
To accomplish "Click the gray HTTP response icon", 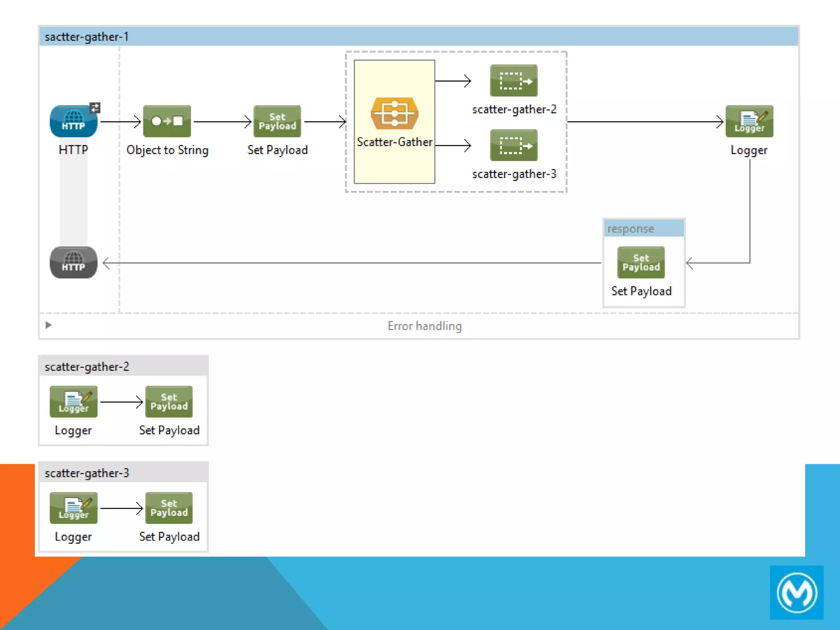I will point(73,262).
